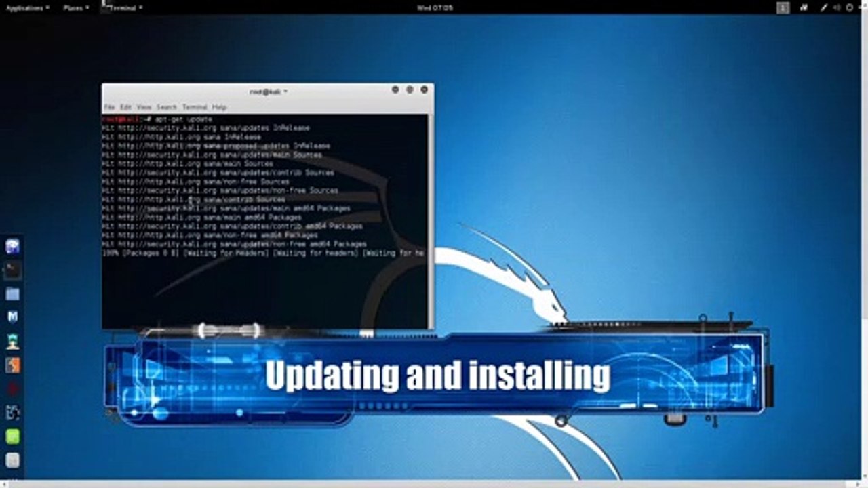The image size is (868, 488).
Task: Click the 'sana/proposed-updates InRelease' line
Action: 216,146
